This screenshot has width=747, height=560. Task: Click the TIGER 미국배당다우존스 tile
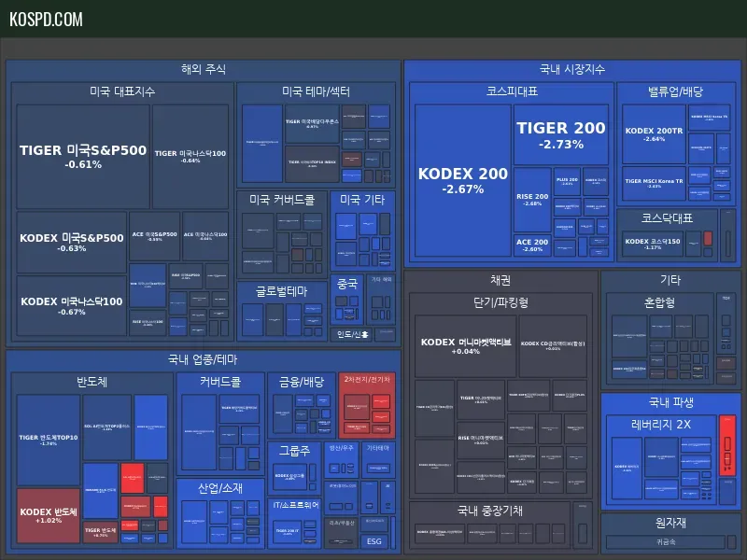[312, 124]
